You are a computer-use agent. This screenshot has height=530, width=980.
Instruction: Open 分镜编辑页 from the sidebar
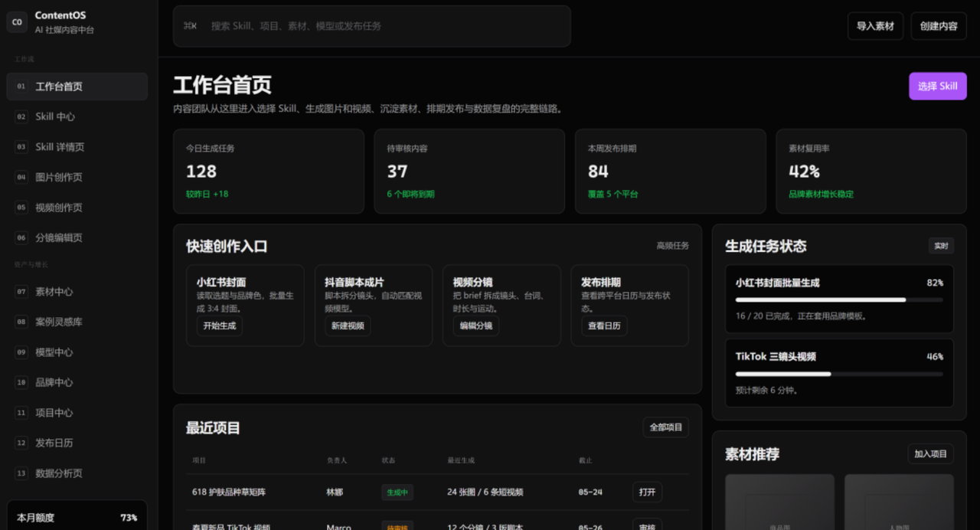click(77, 237)
